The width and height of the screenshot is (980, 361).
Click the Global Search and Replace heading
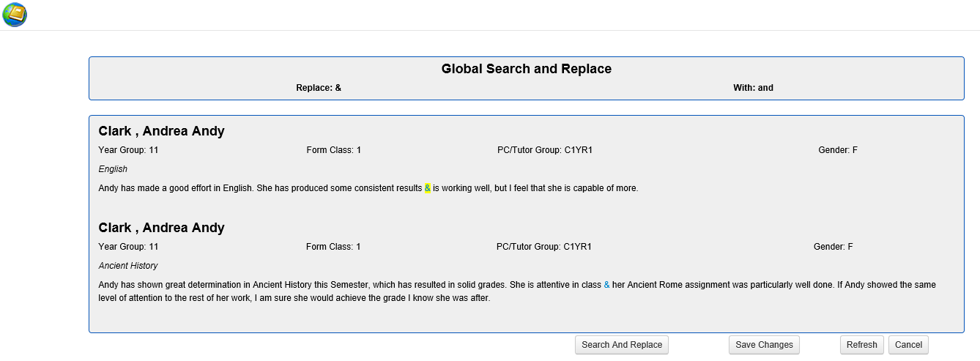(x=526, y=69)
